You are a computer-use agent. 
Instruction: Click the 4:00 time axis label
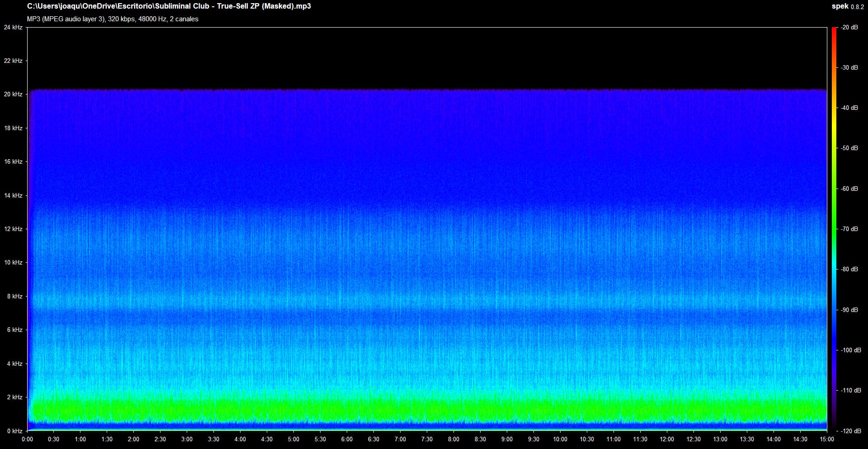coord(241,439)
